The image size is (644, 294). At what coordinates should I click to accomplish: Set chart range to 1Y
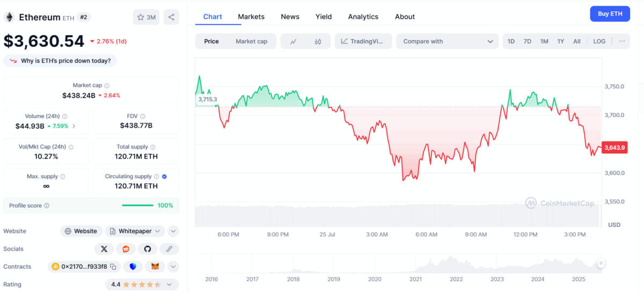561,41
